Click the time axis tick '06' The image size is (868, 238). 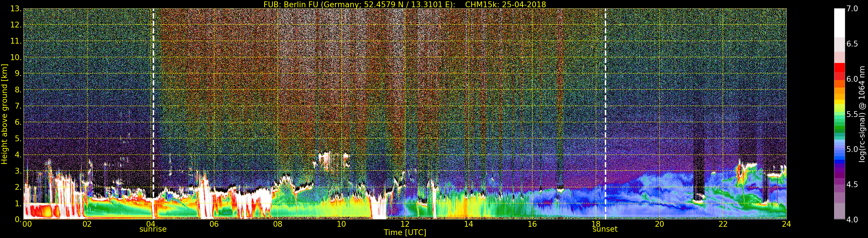pos(214,224)
